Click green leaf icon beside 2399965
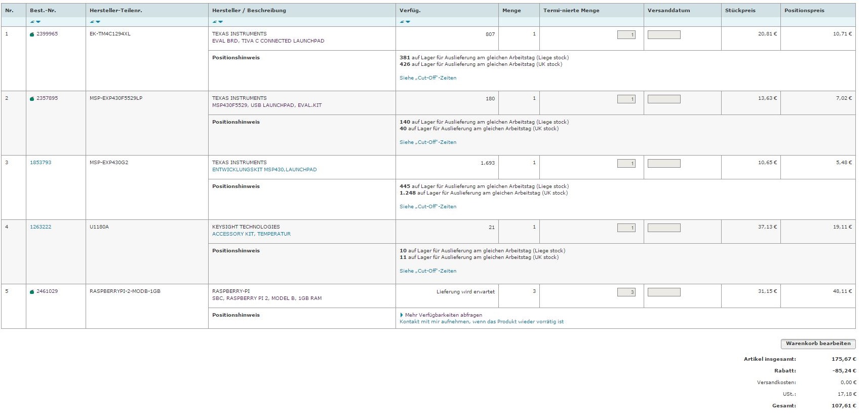The height and width of the screenshot is (415, 868). 32,34
